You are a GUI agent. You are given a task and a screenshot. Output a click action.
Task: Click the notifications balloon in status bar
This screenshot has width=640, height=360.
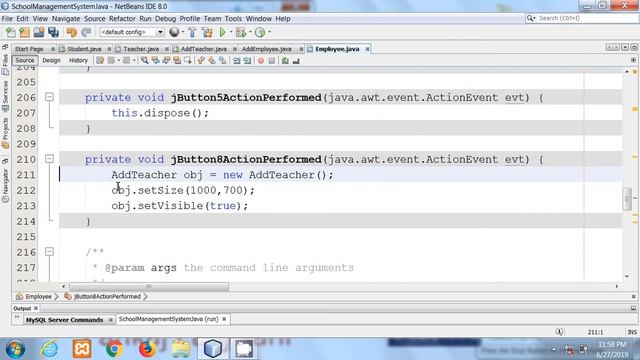[x=559, y=332]
